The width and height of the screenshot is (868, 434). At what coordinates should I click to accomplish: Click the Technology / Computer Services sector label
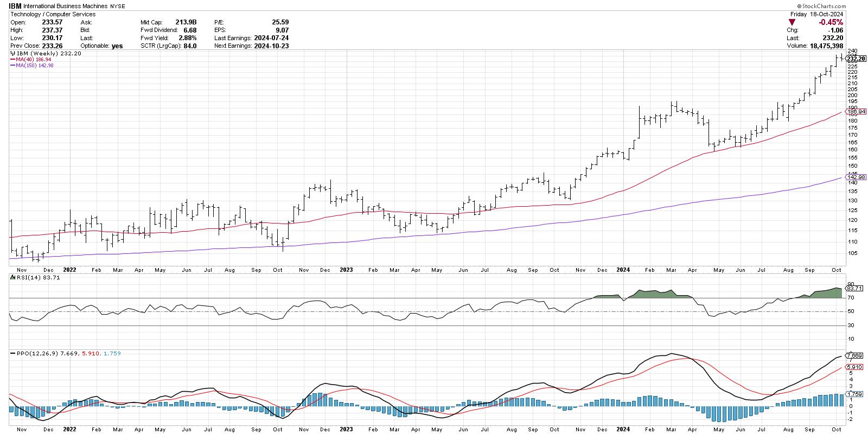53,14
